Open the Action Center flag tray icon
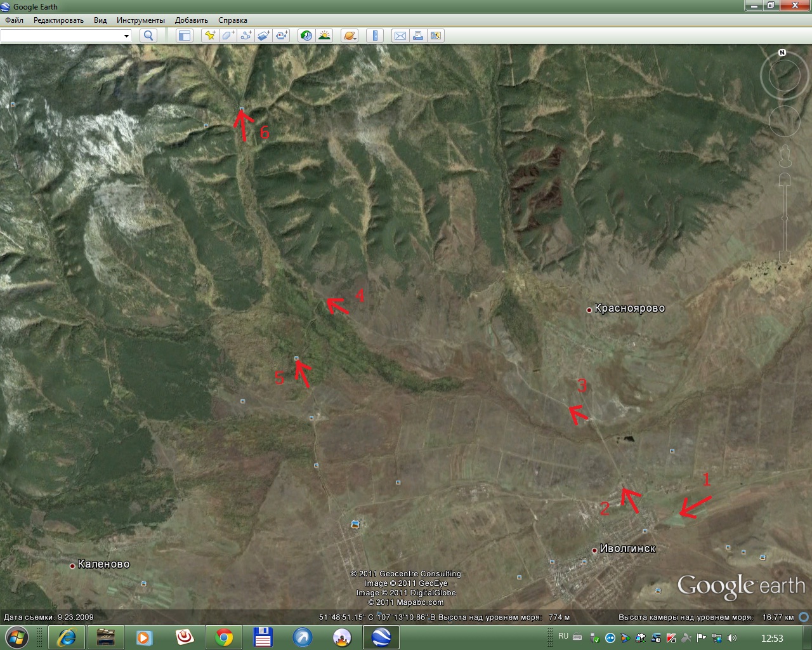 702,638
